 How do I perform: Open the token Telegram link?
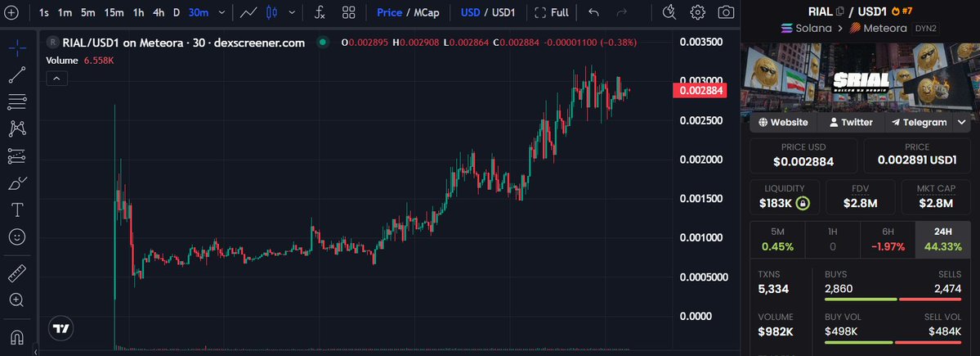click(920, 123)
